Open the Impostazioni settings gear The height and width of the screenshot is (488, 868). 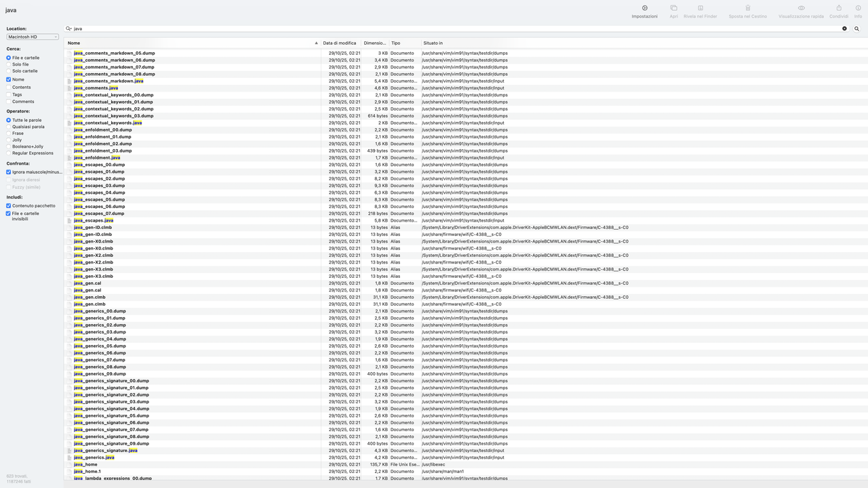(644, 12)
